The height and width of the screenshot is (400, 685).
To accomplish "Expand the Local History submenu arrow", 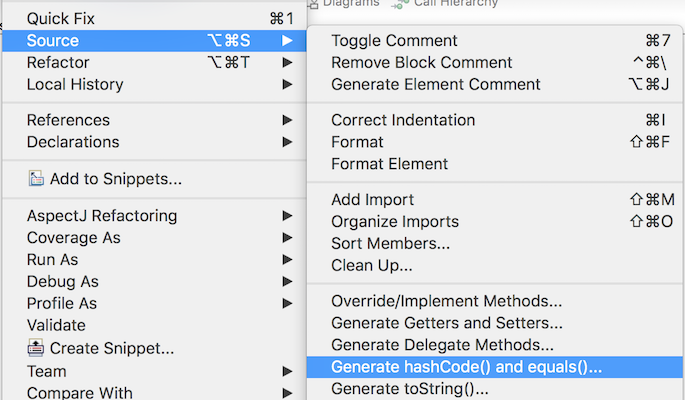I will coord(288,85).
